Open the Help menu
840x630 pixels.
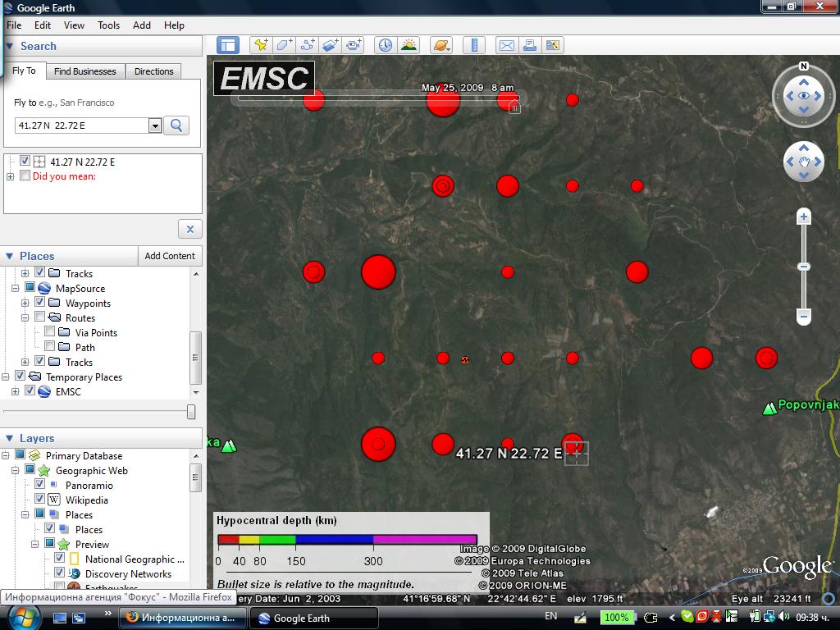pyautogui.click(x=174, y=25)
